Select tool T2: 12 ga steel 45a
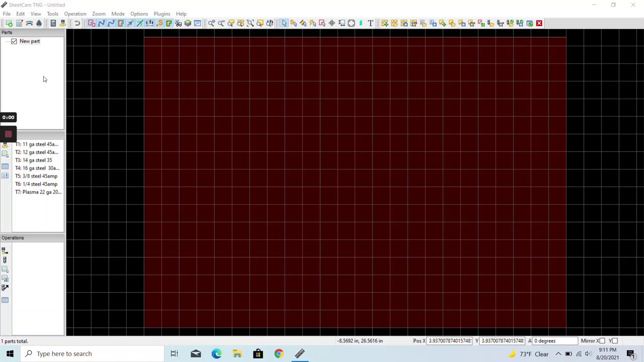Screen dimensions: 644x362 pyautogui.click(x=36, y=152)
